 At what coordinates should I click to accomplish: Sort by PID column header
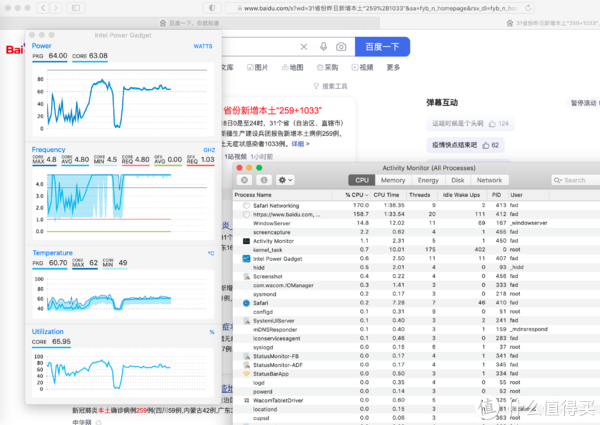click(497, 195)
